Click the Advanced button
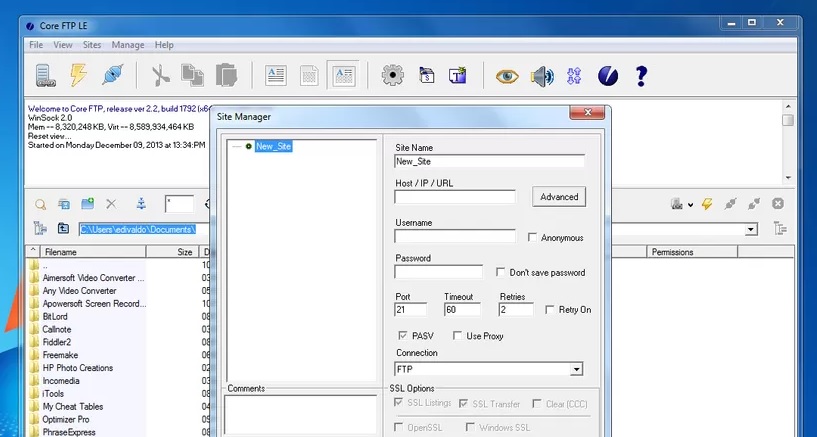Screen dimensions: 817x437 pyautogui.click(x=559, y=197)
